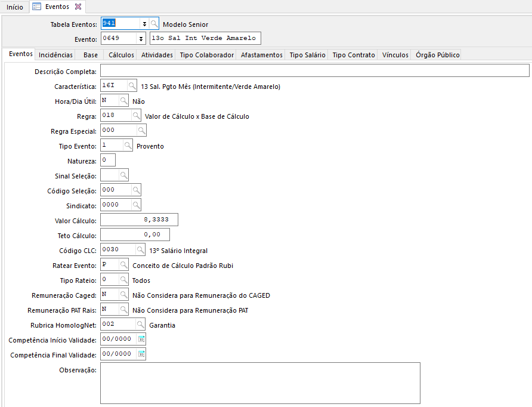532x407 pixels.
Task: Click inside the Observação text area
Action: point(260,383)
